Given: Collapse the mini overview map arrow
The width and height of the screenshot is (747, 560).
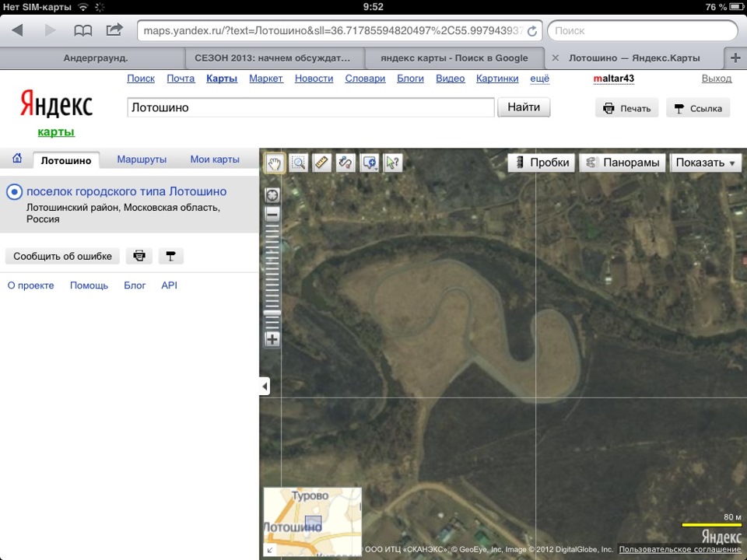Looking at the screenshot, I should click(270, 550).
